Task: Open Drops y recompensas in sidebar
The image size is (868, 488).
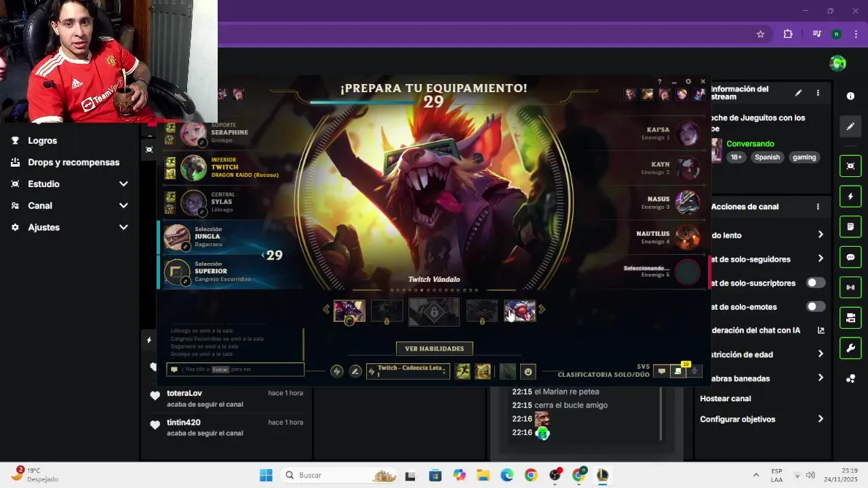Action: click(73, 162)
